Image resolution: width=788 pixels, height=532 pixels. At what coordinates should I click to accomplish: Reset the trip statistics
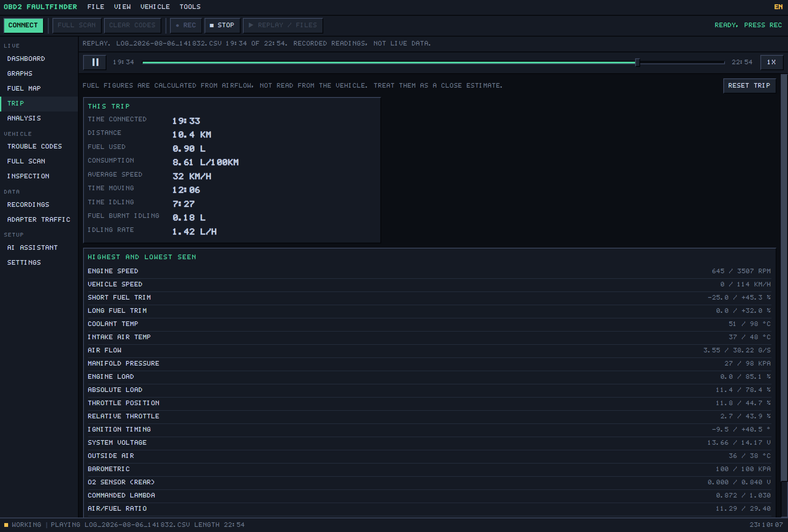[x=749, y=86]
